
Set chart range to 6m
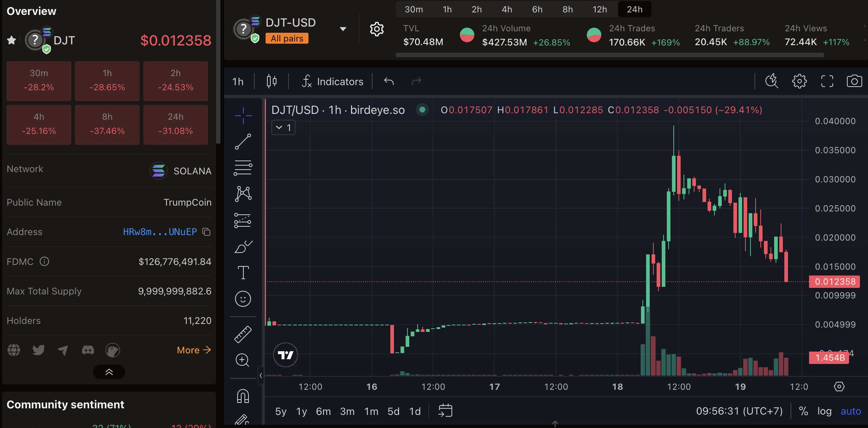323,411
